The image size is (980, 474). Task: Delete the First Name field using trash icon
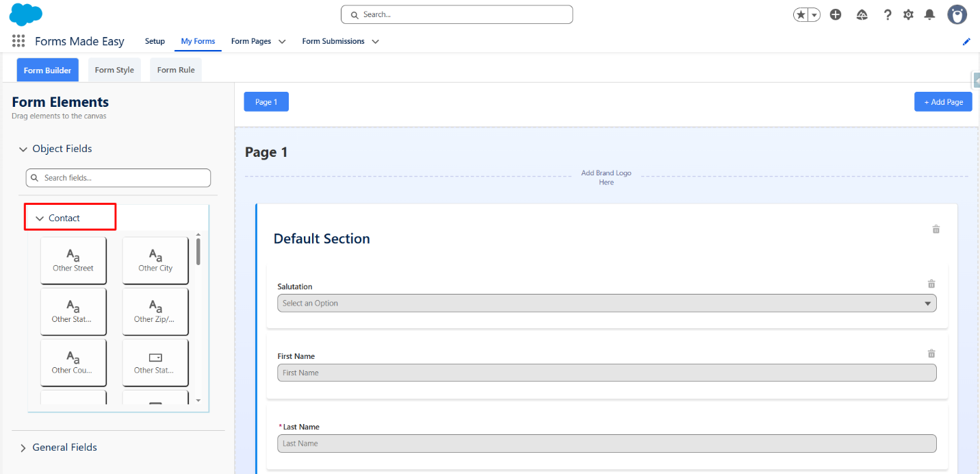931,353
